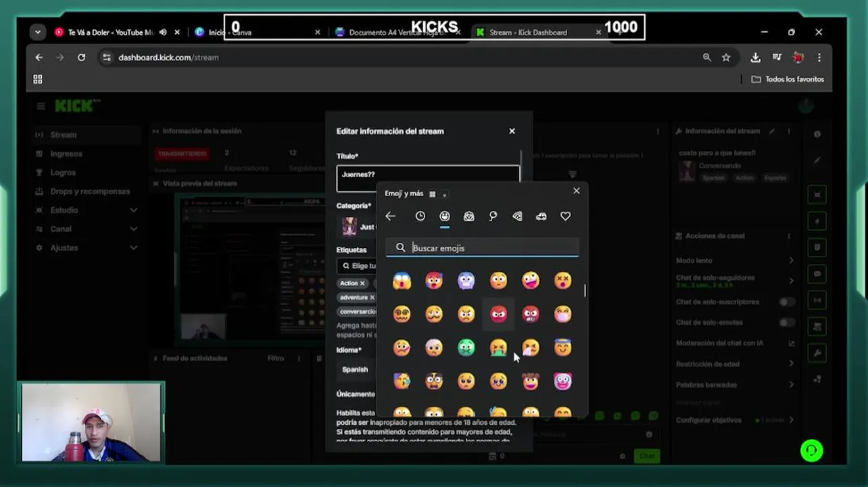Open Chrome three-dot menu
Viewport: 868px width, 487px height.
tap(819, 57)
